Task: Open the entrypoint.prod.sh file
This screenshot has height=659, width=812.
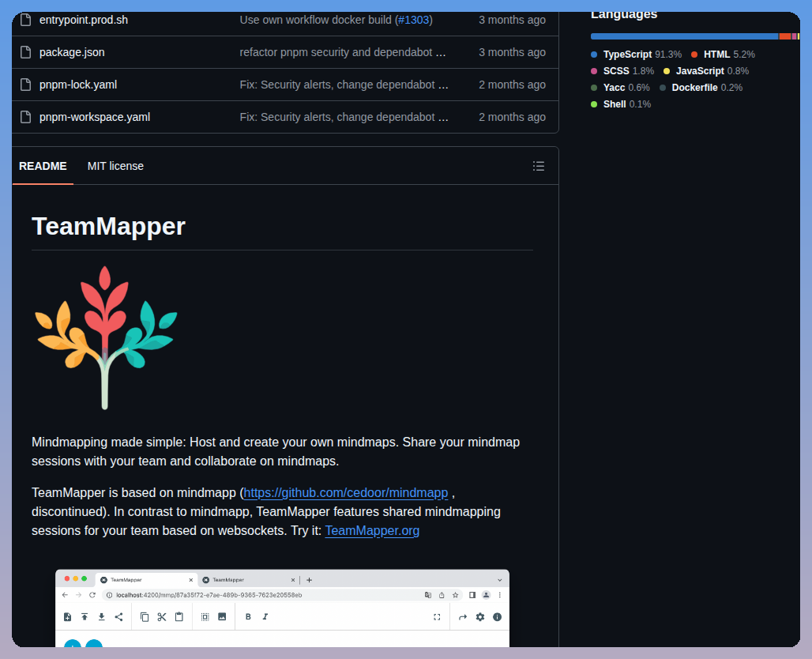Action: (x=84, y=20)
